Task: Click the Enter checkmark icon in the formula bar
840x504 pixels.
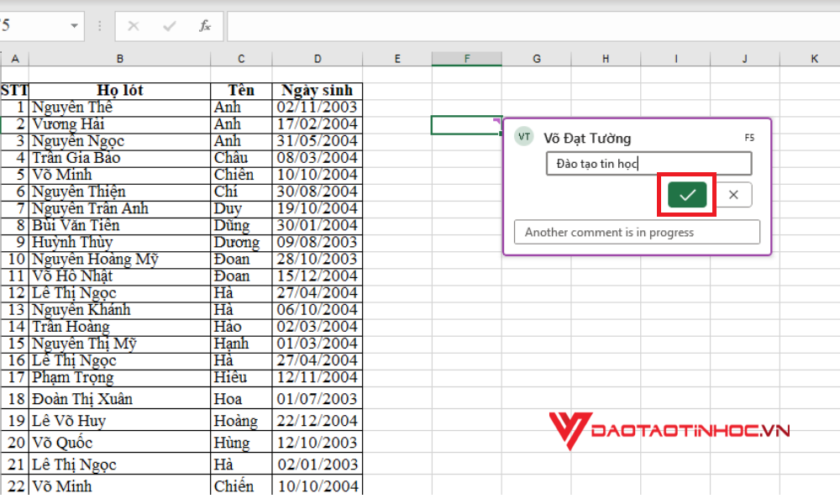Action: tap(167, 26)
